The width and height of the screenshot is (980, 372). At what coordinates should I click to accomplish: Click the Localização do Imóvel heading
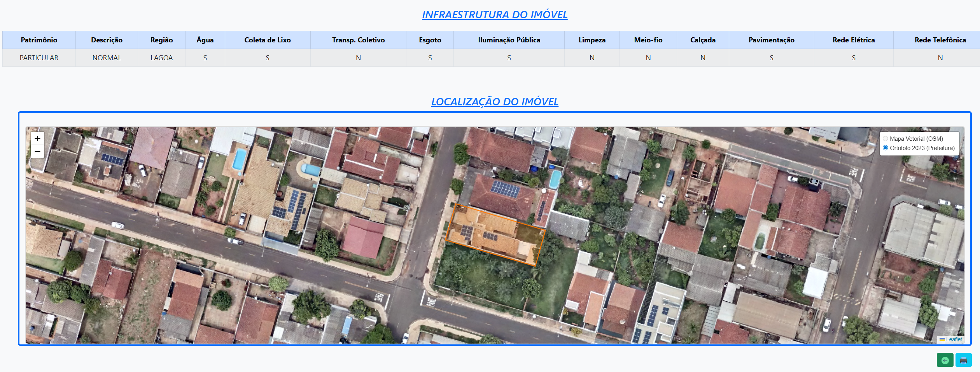495,102
